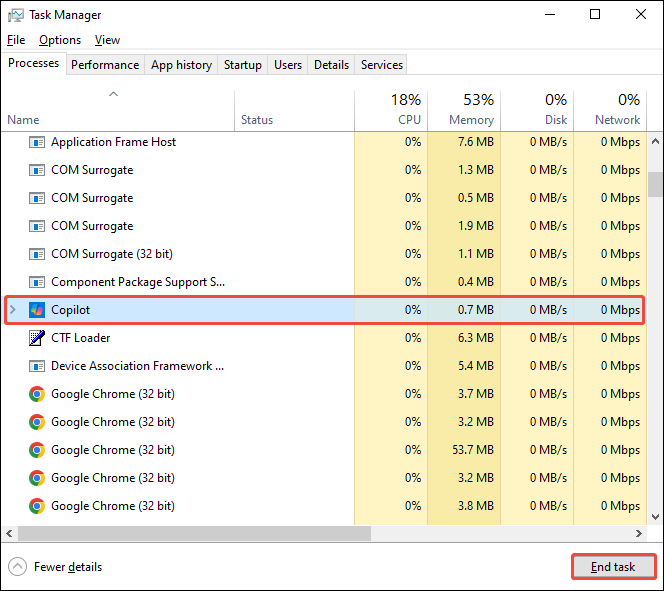Switch to the Details tab
The width and height of the screenshot is (664, 591).
point(332,65)
